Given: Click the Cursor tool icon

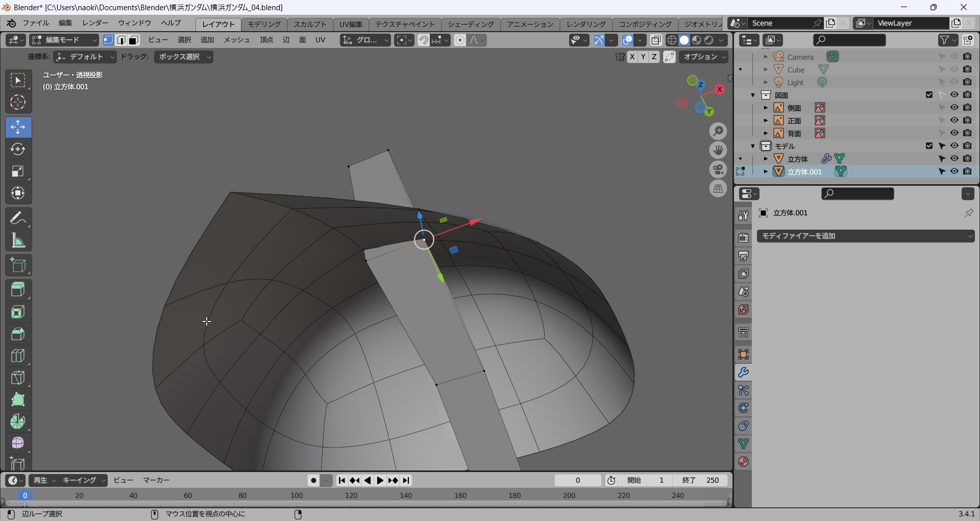Looking at the screenshot, I should coord(18,102).
